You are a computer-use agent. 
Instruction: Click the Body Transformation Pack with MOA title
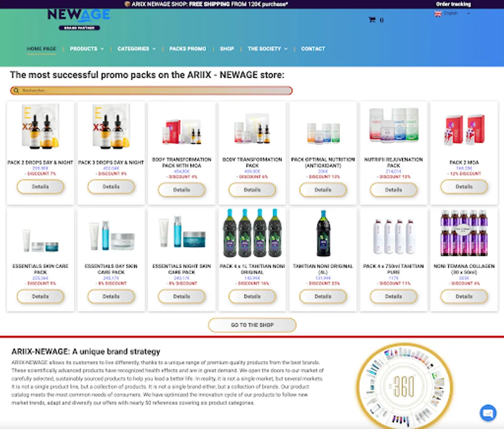click(x=182, y=163)
